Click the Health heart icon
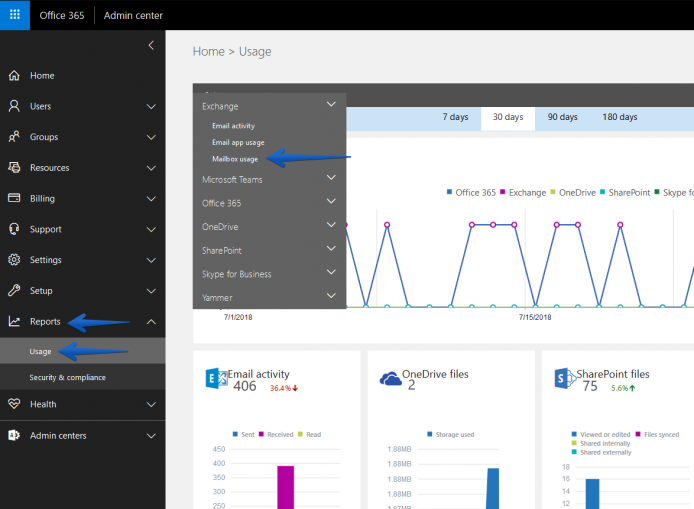The image size is (694, 509). tap(14, 404)
